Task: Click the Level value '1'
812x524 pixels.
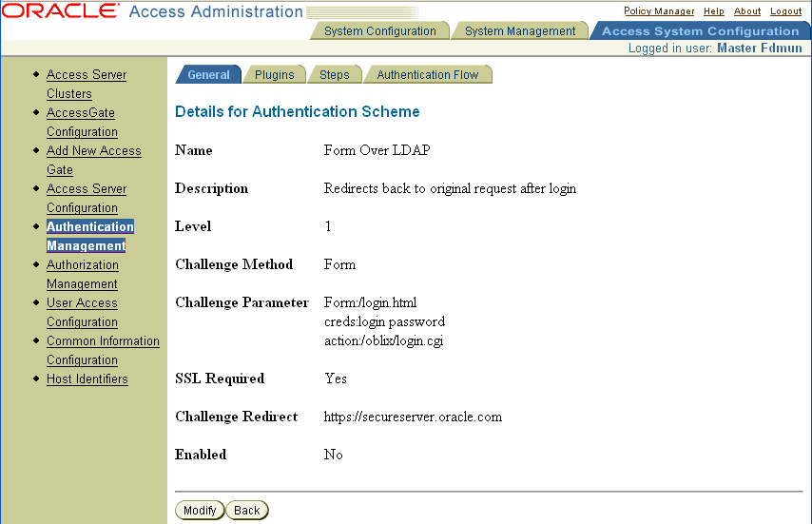Action: point(328,226)
